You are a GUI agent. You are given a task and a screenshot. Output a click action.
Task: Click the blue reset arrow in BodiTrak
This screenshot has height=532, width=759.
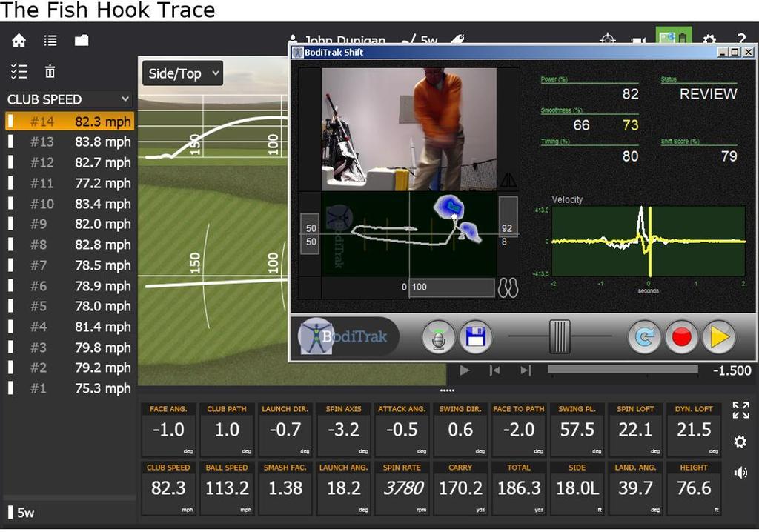644,337
